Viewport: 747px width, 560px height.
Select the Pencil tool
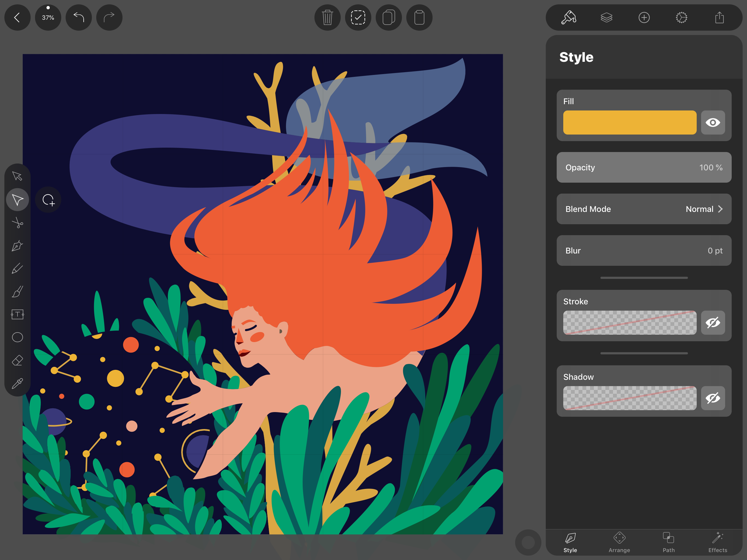[17, 269]
